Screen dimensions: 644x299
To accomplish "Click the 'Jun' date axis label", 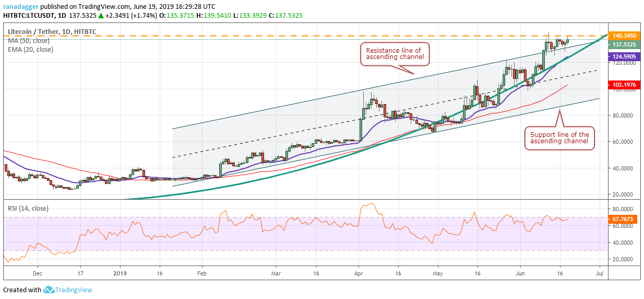I will (520, 273).
